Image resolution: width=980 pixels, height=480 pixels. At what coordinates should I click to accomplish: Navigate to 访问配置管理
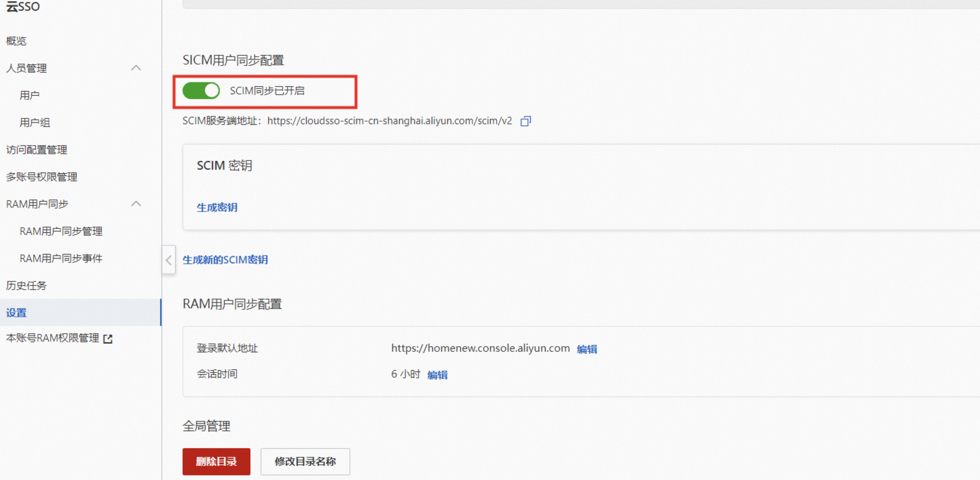click(36, 149)
